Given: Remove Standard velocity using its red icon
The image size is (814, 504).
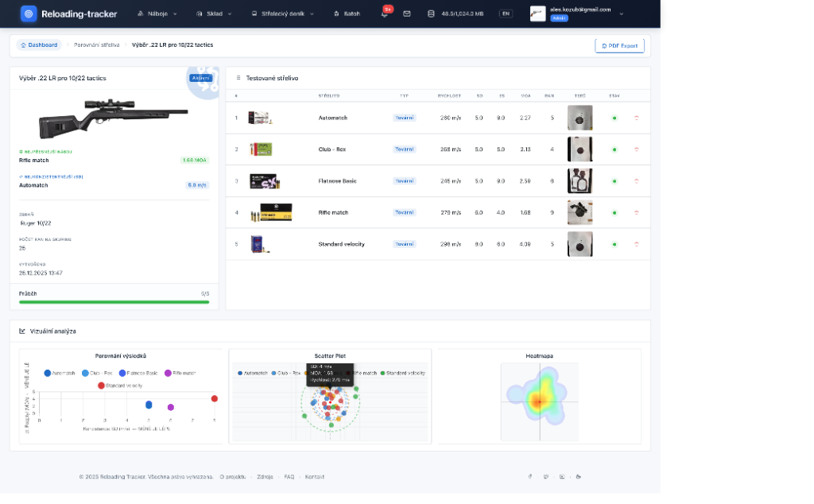Looking at the screenshot, I should click(636, 244).
